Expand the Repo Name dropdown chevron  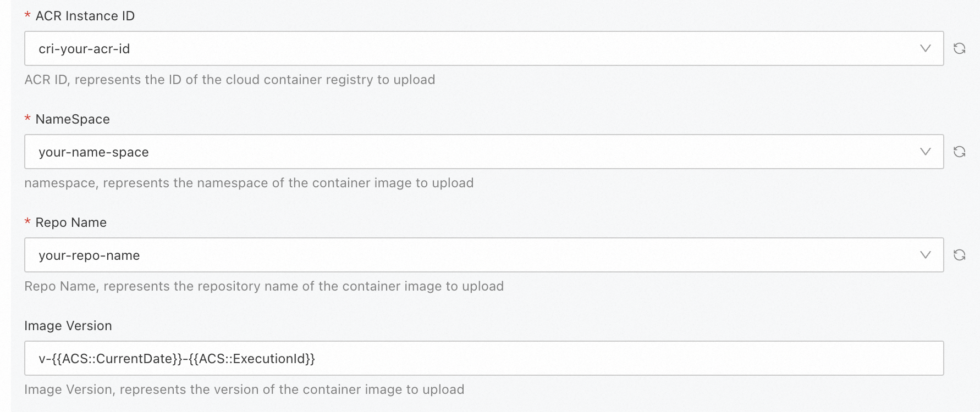tap(926, 255)
